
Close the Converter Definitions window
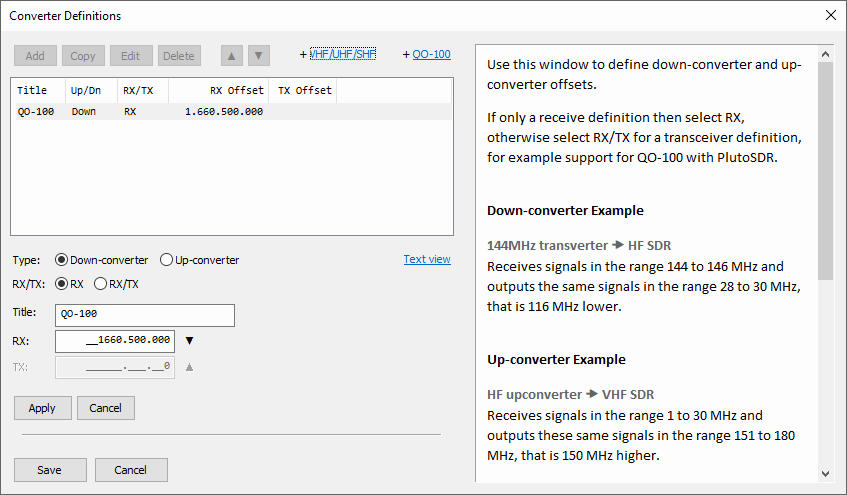click(830, 15)
